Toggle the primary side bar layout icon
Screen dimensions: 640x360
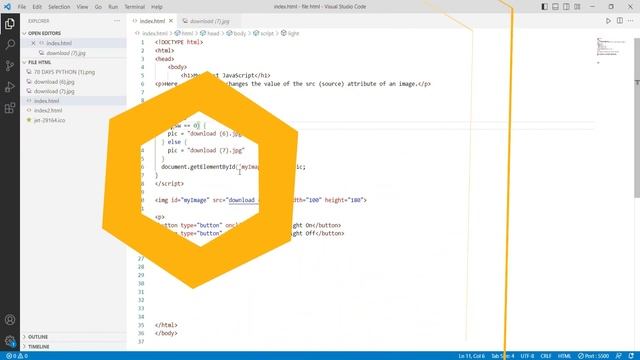coord(544,7)
